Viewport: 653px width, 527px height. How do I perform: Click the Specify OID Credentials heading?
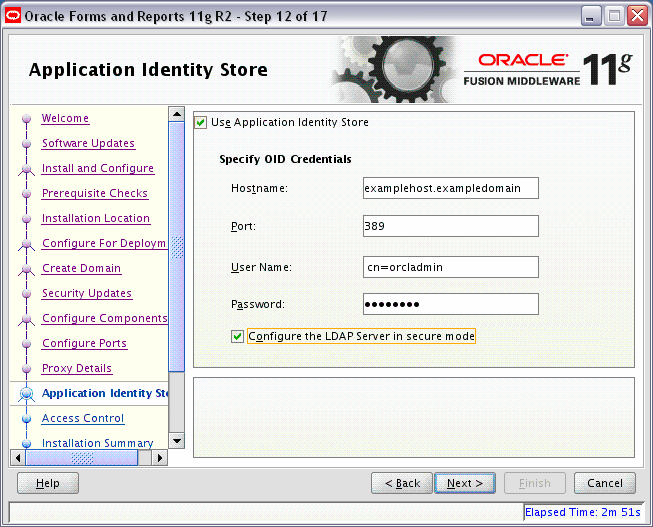(x=285, y=160)
